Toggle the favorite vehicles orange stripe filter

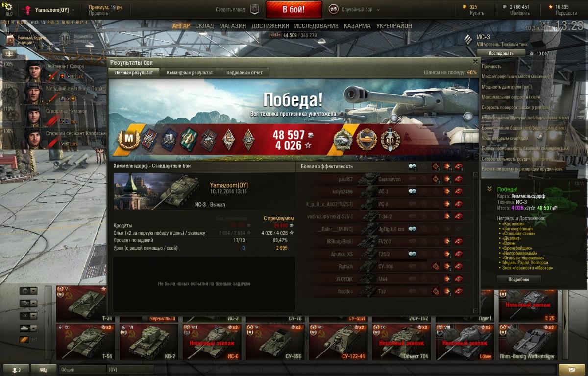click(x=24, y=340)
